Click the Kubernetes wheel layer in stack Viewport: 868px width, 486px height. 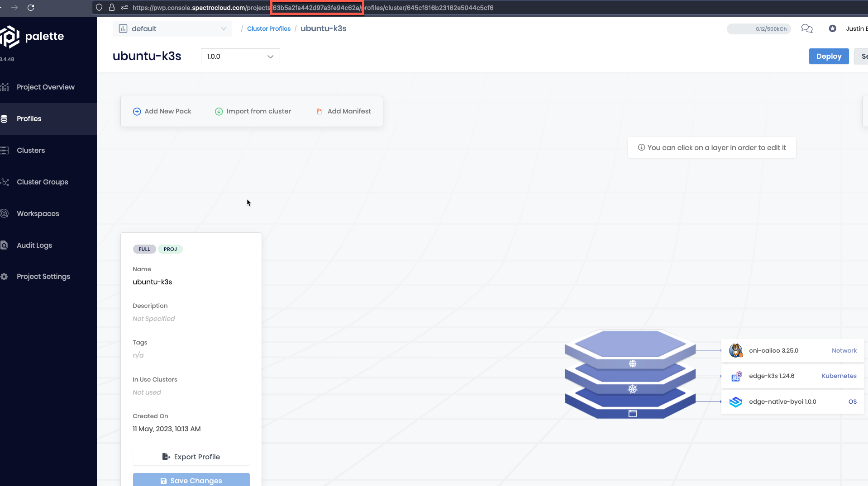632,389
